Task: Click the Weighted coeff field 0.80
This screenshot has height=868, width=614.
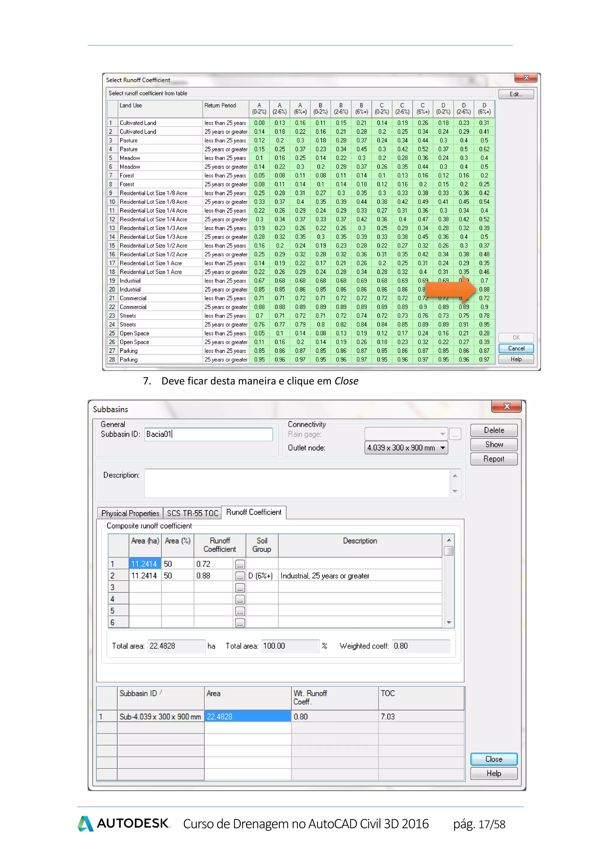Action: (421, 646)
